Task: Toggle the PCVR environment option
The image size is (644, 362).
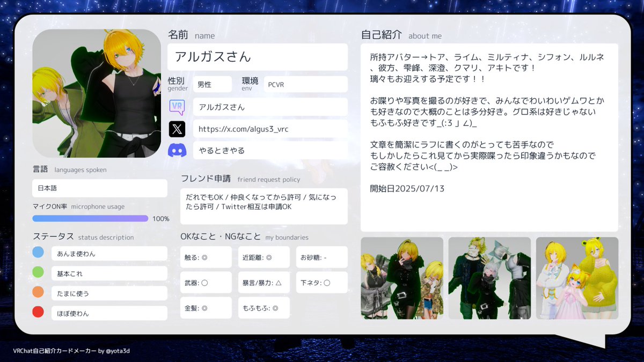Action: coord(305,84)
